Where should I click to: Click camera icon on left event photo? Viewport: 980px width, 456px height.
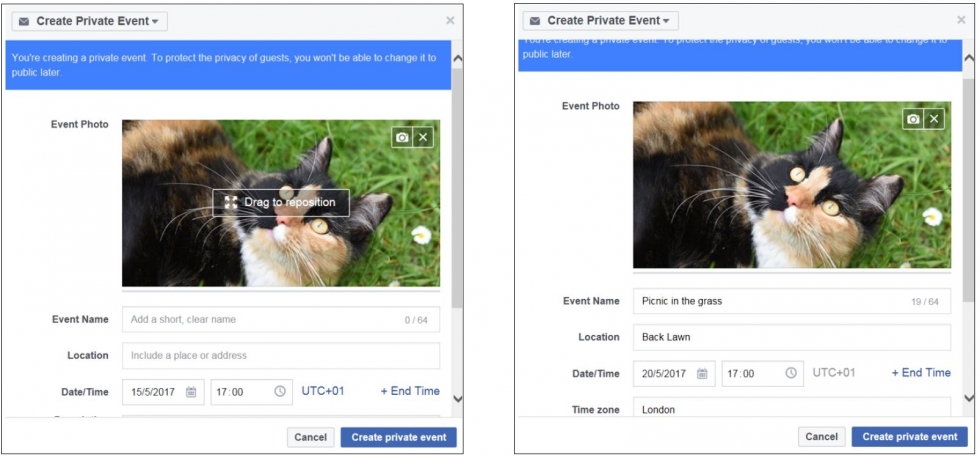(402, 137)
